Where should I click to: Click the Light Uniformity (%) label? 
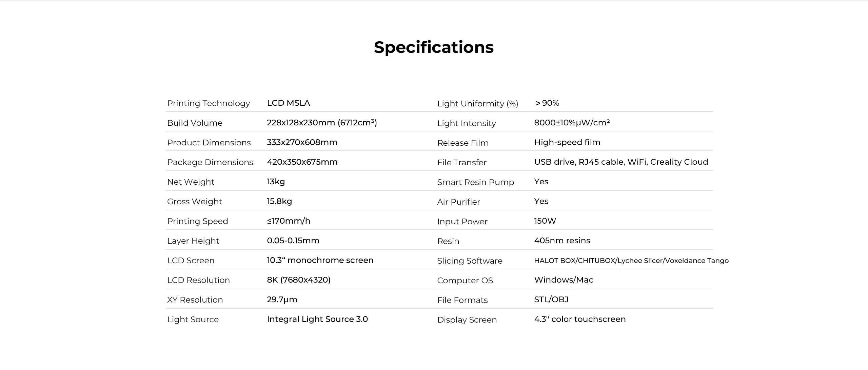[477, 104]
